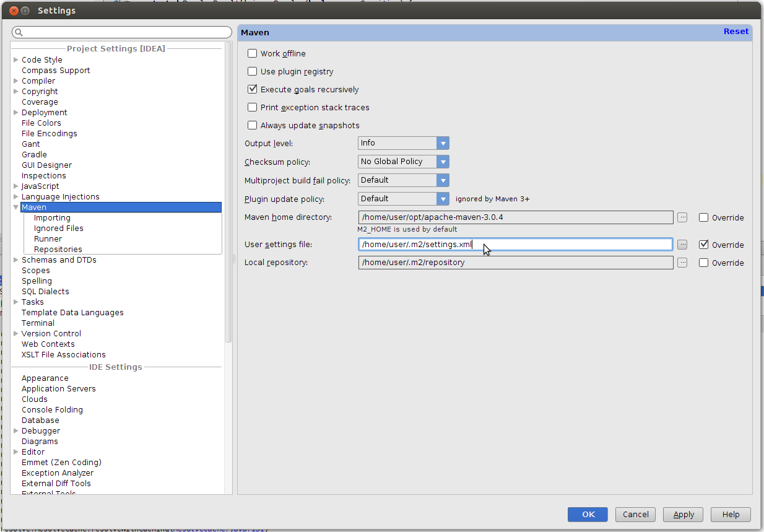The height and width of the screenshot is (532, 764).
Task: Enable Print exception stack traces
Action: coord(252,107)
